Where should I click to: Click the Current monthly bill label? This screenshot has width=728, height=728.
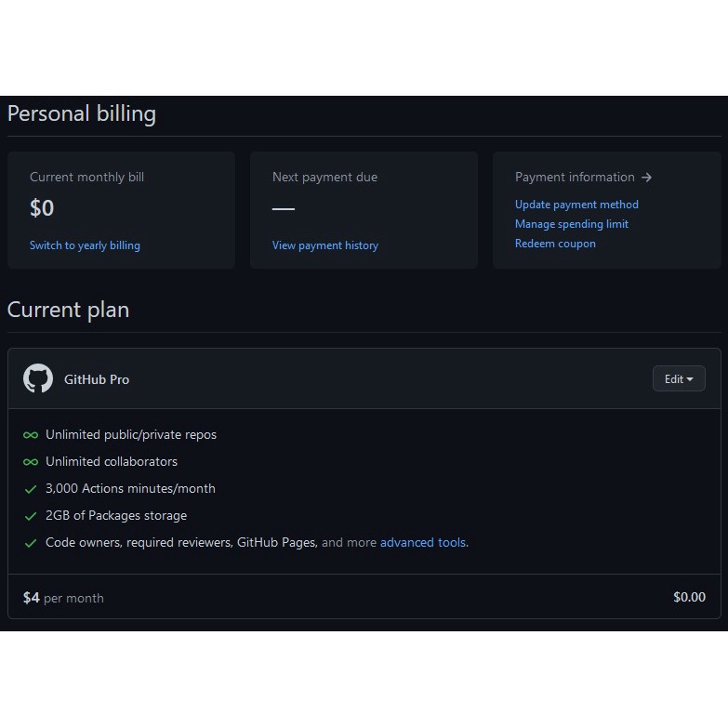click(x=86, y=177)
